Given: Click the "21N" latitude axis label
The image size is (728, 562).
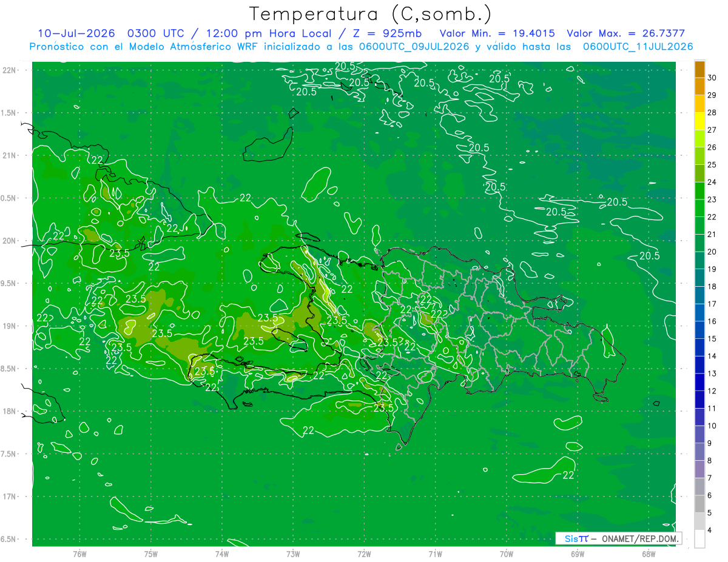Looking at the screenshot, I should (x=8, y=155).
